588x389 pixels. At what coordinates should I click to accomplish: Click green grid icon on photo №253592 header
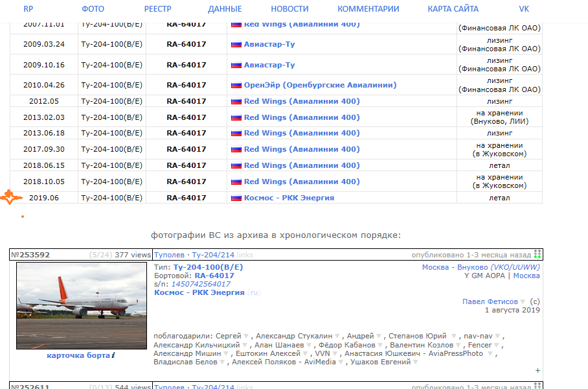coord(537,255)
